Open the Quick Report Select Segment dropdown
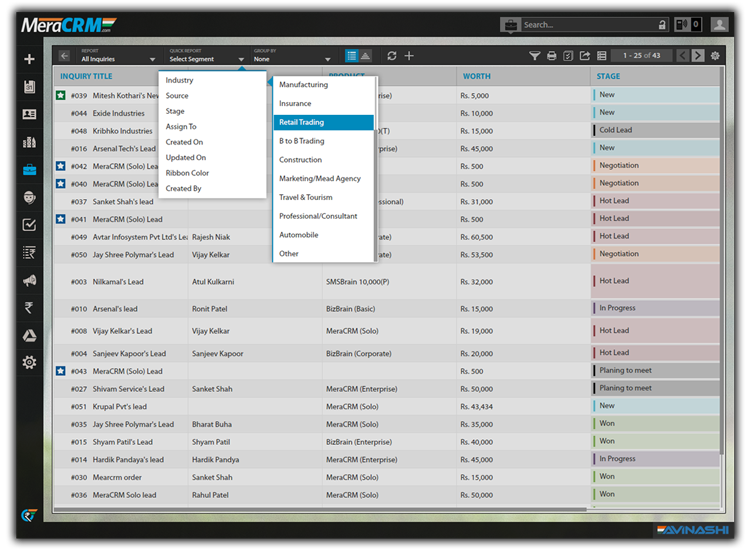Image resolution: width=750 pixels, height=550 pixels. (207, 56)
